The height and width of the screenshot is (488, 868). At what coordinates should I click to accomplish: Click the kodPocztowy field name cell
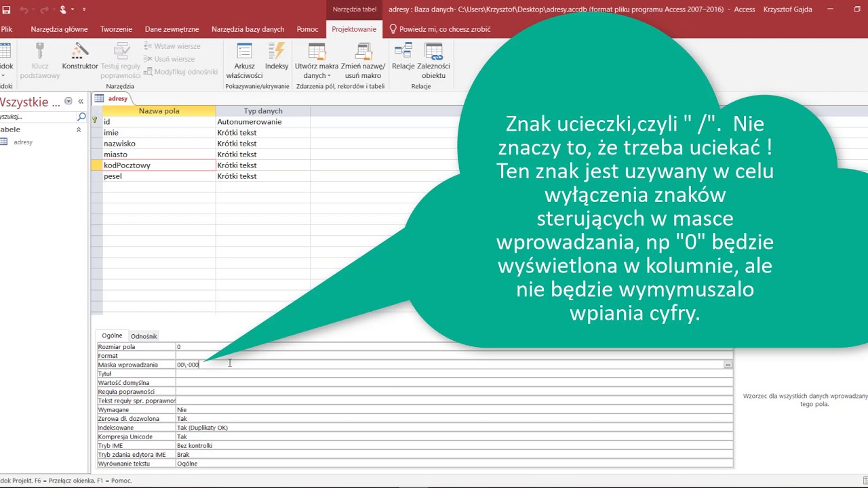[x=159, y=165]
